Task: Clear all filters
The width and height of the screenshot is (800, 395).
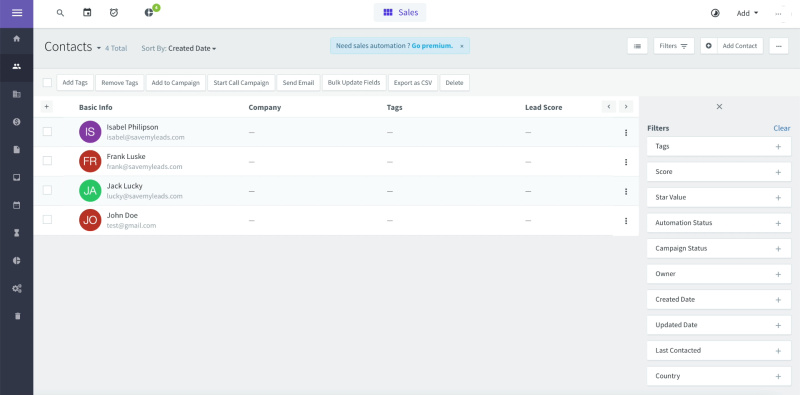Action: tap(782, 129)
